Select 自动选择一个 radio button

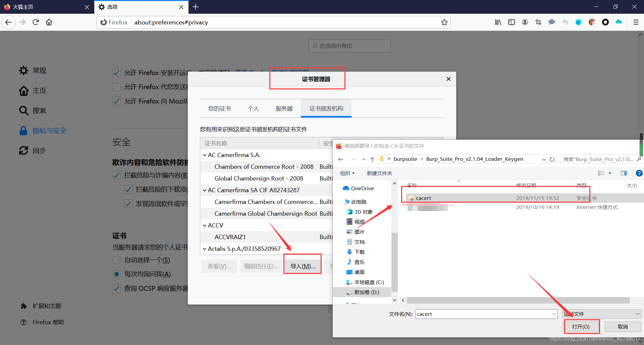(x=116, y=260)
